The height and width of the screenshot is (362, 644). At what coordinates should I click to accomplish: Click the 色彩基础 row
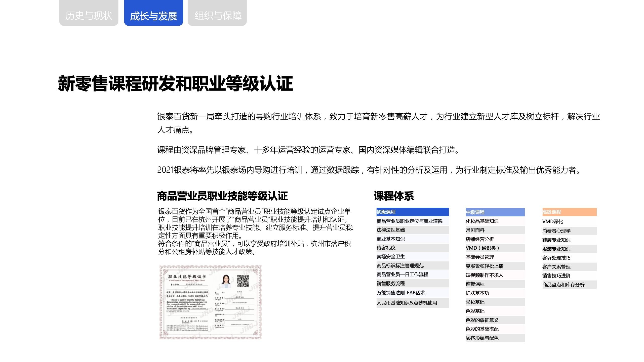[495, 311]
